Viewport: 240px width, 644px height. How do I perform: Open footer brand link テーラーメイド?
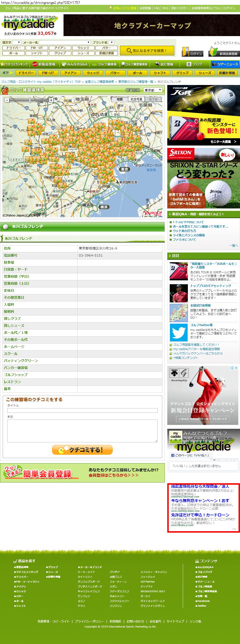(86, 572)
